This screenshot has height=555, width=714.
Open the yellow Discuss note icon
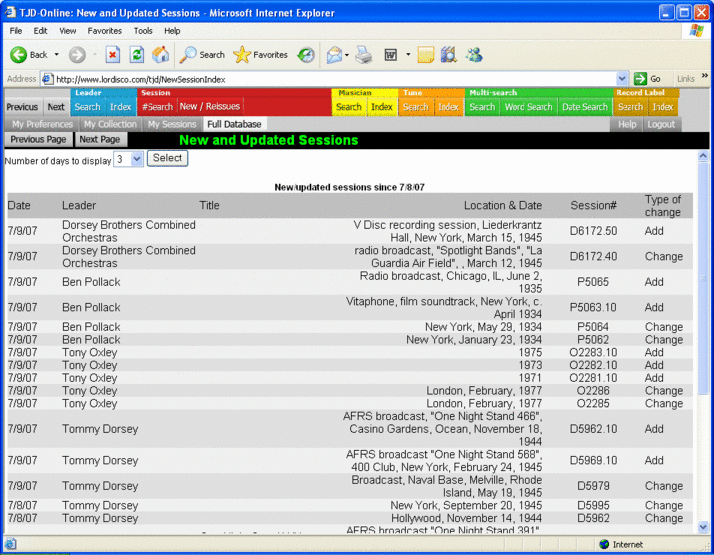coord(425,55)
